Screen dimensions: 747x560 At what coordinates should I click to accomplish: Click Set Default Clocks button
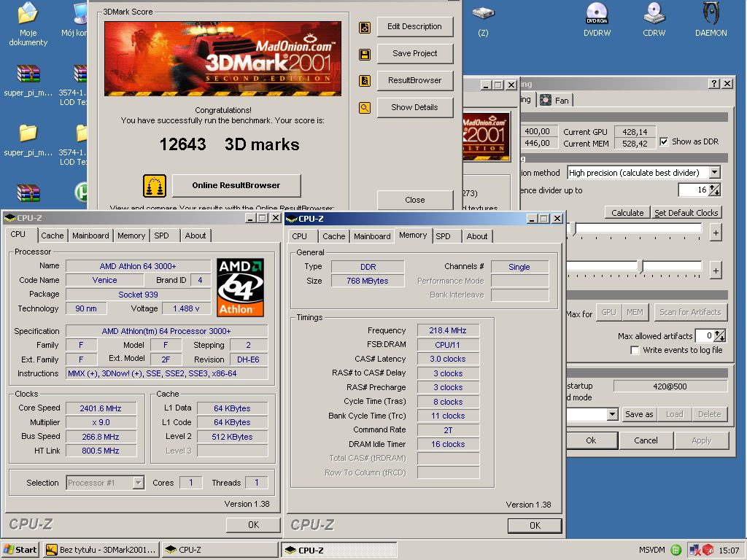tap(686, 213)
